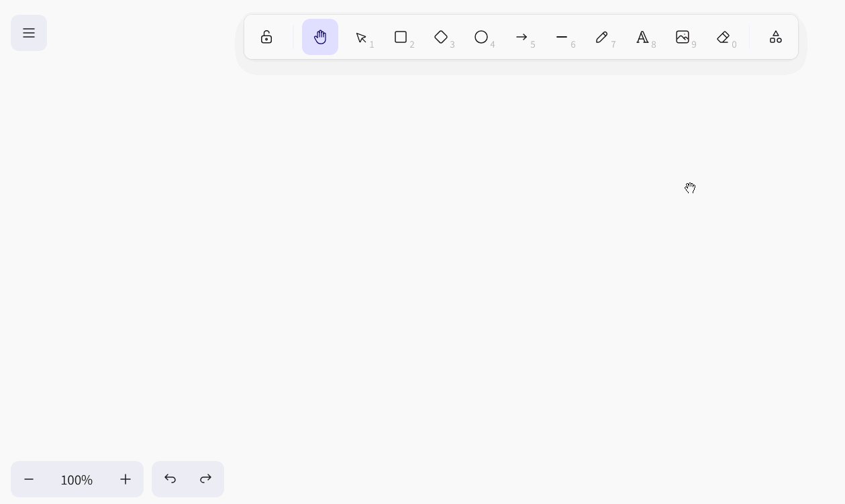The height and width of the screenshot is (504, 845).
Task: Expand the more tools shapes menu
Action: (x=776, y=37)
